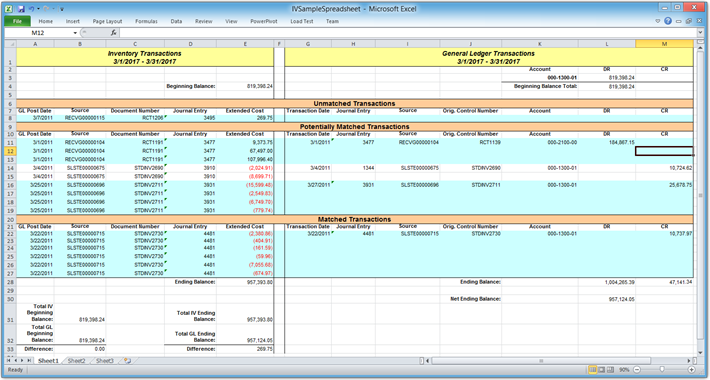Click horizontal scrollbar left arrow
710x380 pixels.
click(428, 361)
